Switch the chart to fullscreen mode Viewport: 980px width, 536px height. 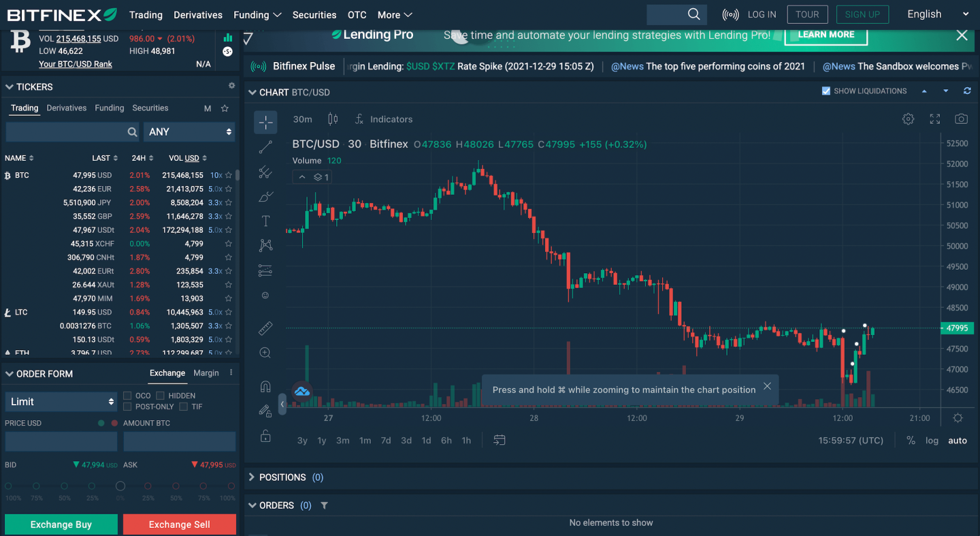[935, 119]
